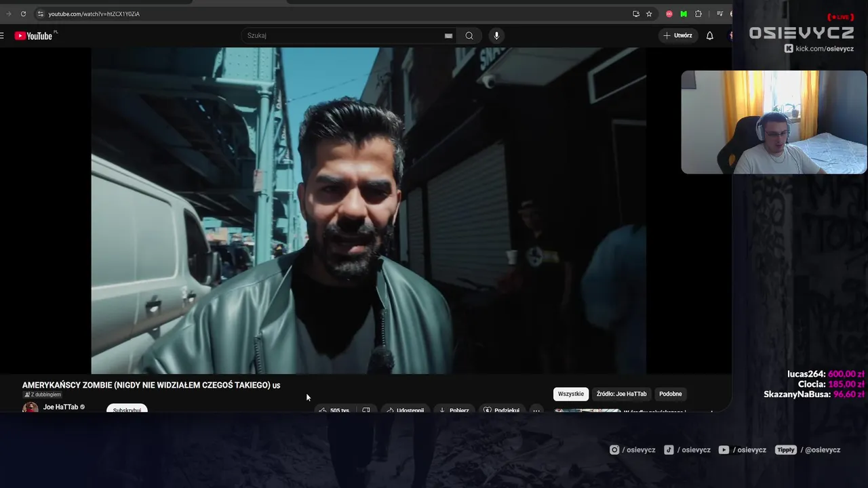Like the video (505 tys.)
The height and width of the screenshot is (488, 868).
(x=334, y=409)
